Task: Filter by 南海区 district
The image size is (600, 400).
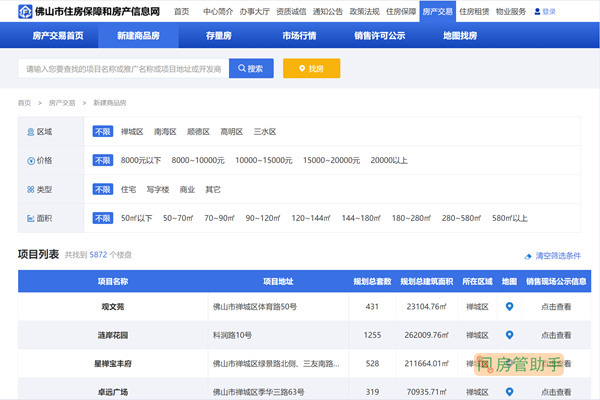Action: [165, 132]
